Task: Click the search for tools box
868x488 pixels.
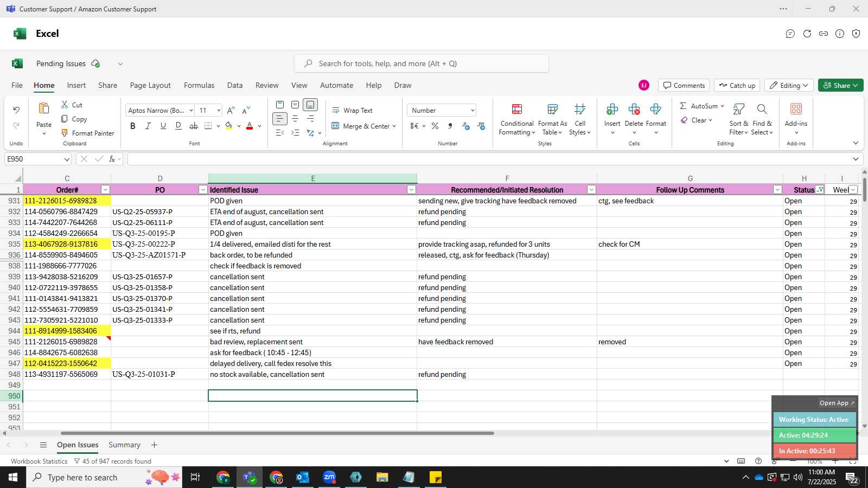Action: 422,63
